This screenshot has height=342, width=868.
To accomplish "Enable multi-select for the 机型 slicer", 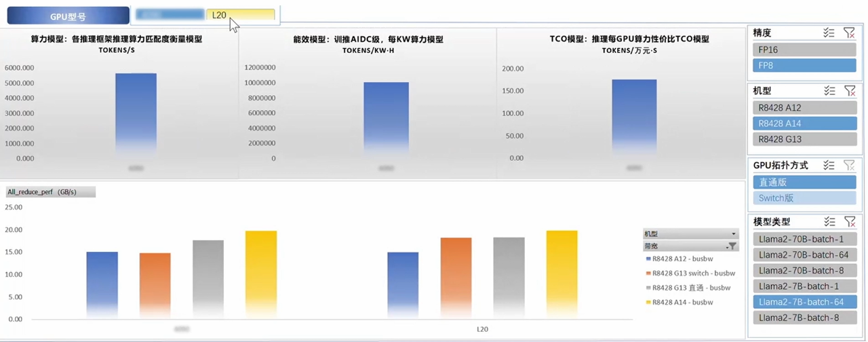I will click(829, 90).
